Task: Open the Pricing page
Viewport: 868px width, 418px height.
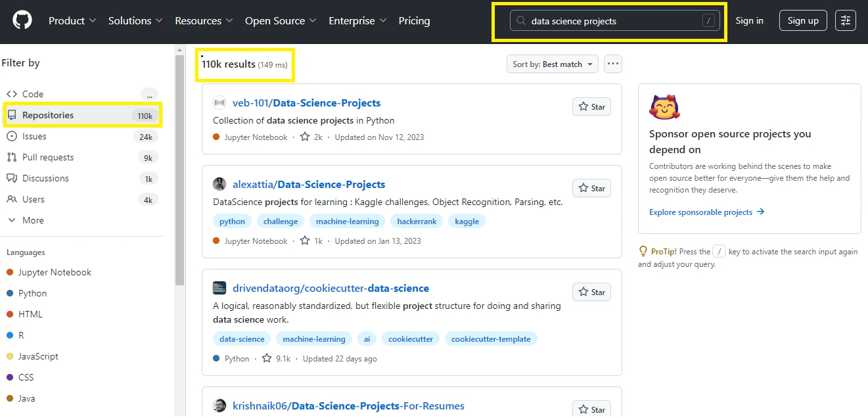Action: tap(414, 21)
